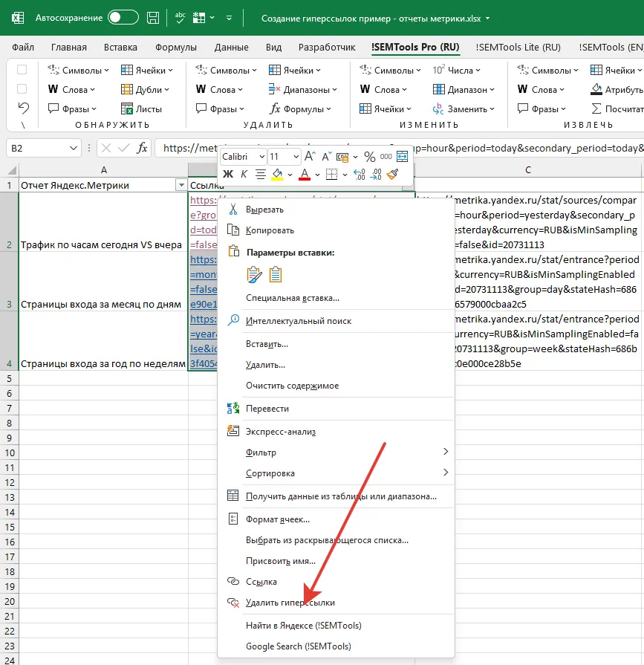Image resolution: width=644 pixels, height=665 pixels.
Task: Click the cell Трафик по часам сегодня VS вчера
Action: (103, 222)
